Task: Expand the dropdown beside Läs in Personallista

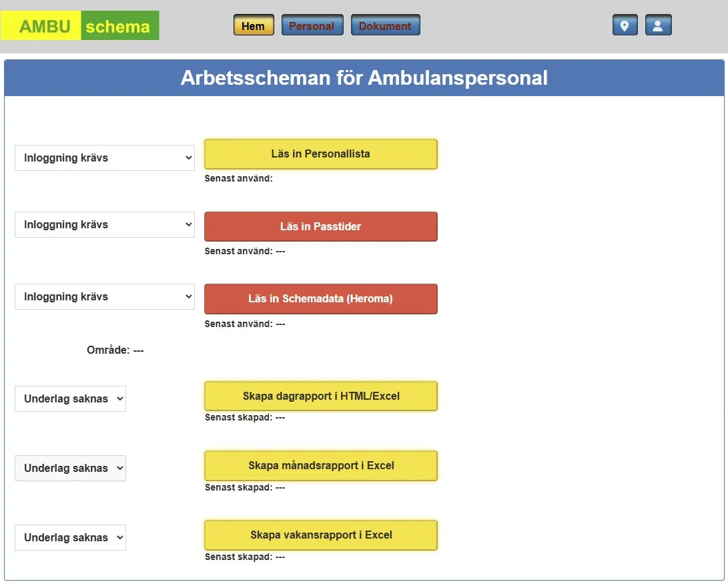Action: 105,158
